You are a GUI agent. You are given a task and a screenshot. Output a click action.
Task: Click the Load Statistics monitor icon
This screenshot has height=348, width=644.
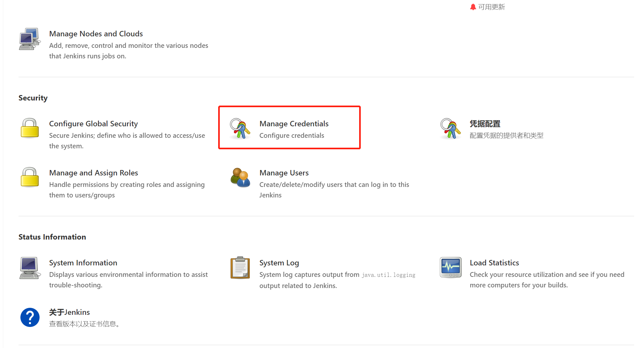point(450,267)
